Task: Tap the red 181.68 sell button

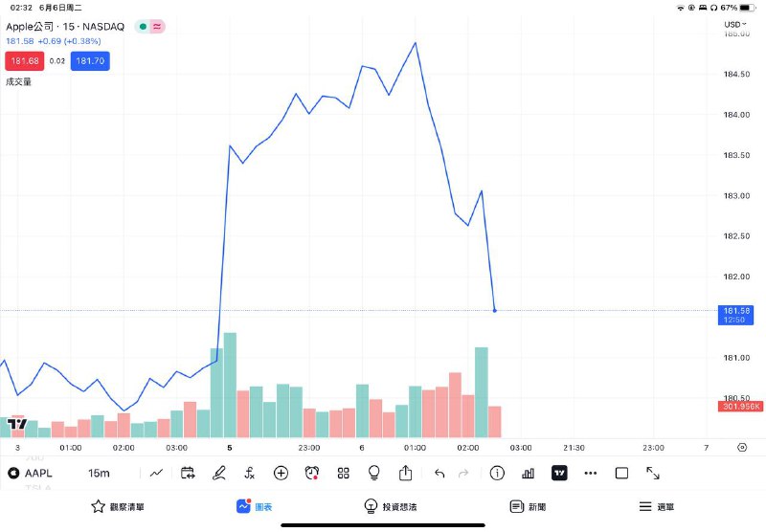Action: coord(24,61)
